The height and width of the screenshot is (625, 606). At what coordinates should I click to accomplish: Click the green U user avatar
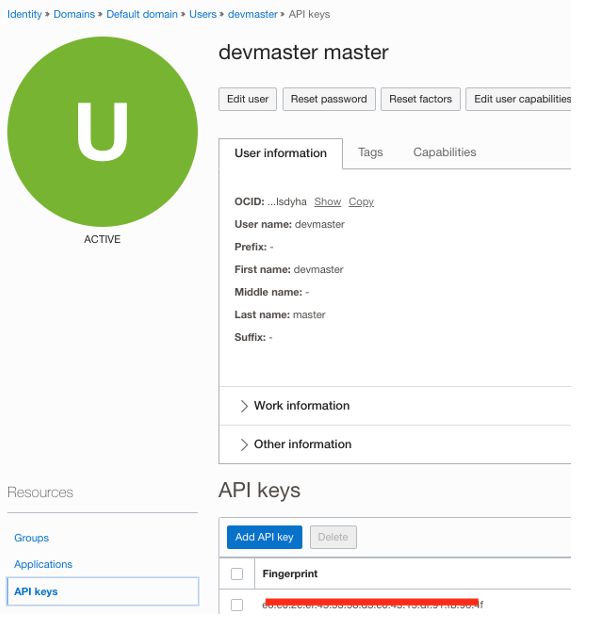pos(102,132)
